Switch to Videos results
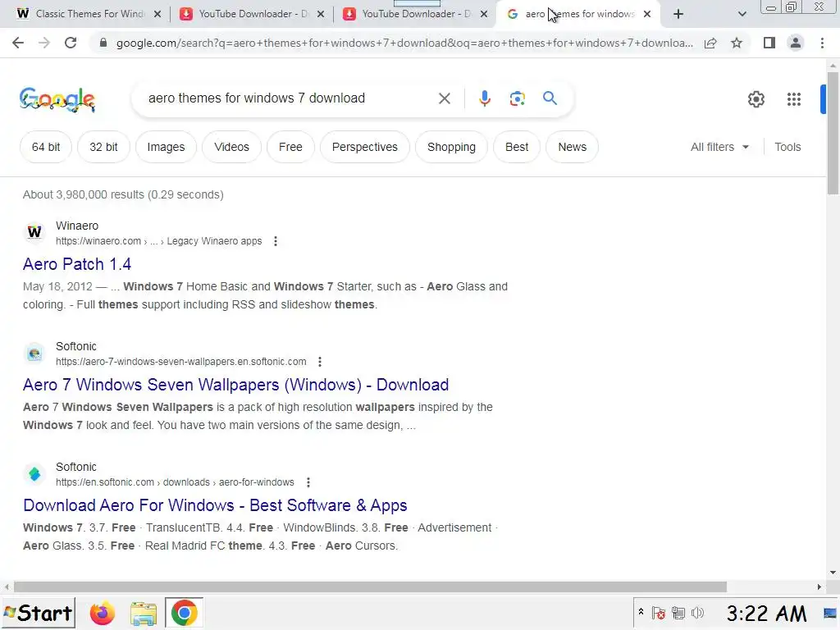This screenshot has height=630, width=840. coord(231,147)
